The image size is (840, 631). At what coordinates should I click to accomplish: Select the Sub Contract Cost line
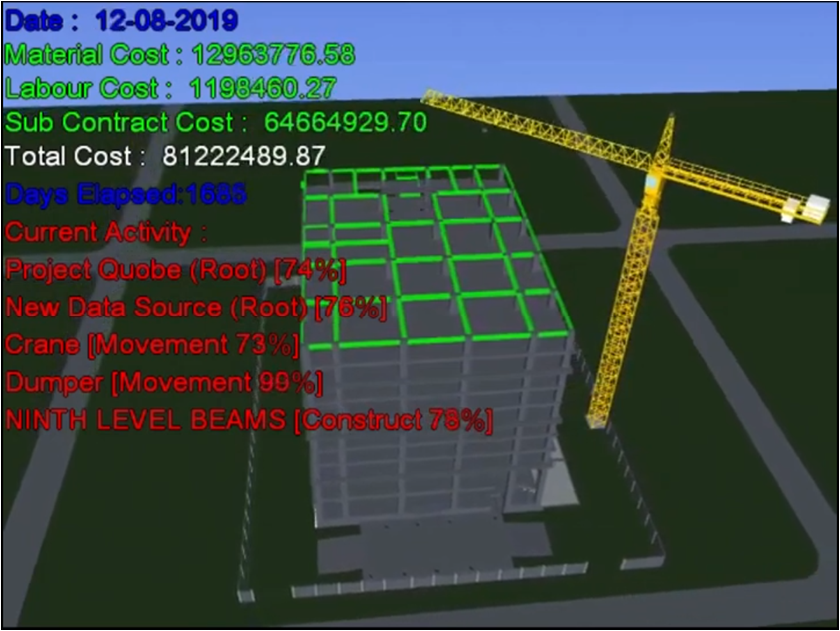click(216, 122)
